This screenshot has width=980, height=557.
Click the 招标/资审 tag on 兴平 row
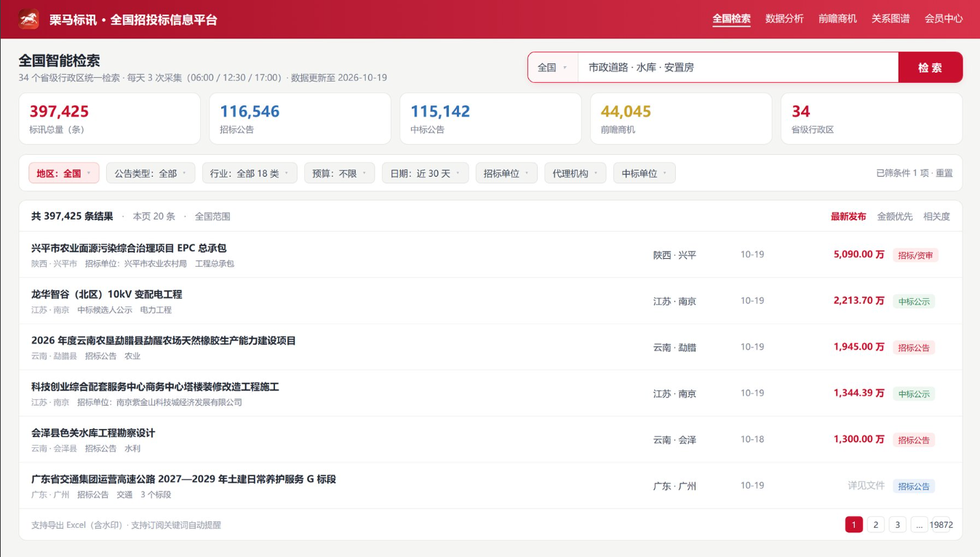pyautogui.click(x=915, y=255)
